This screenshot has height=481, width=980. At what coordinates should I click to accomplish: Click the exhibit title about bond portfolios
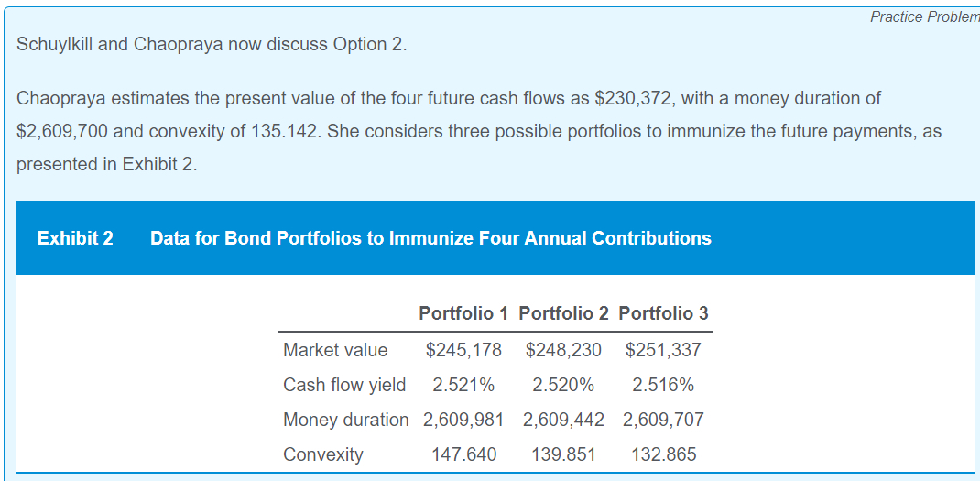pos(430,238)
